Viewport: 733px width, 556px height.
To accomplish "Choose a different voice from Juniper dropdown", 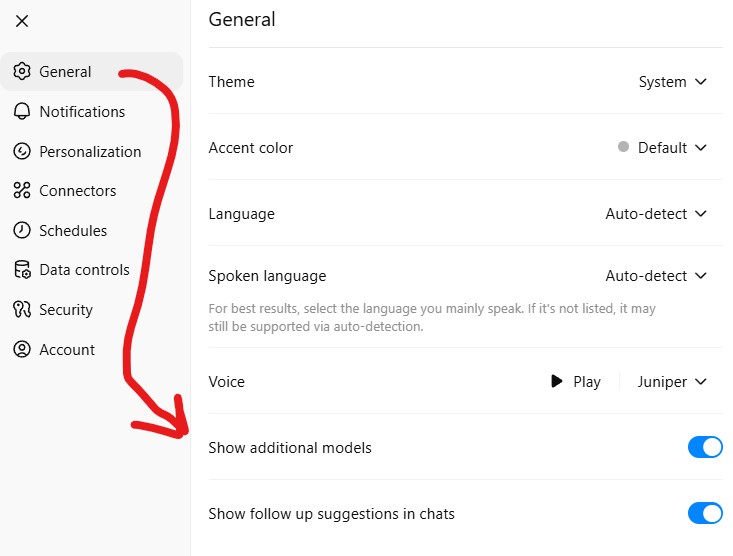I will point(672,382).
